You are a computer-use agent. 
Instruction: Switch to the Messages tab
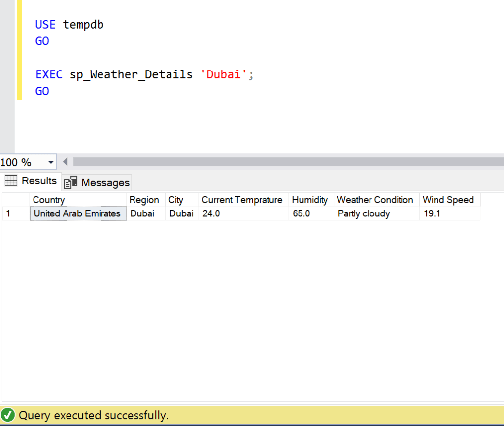(x=98, y=183)
